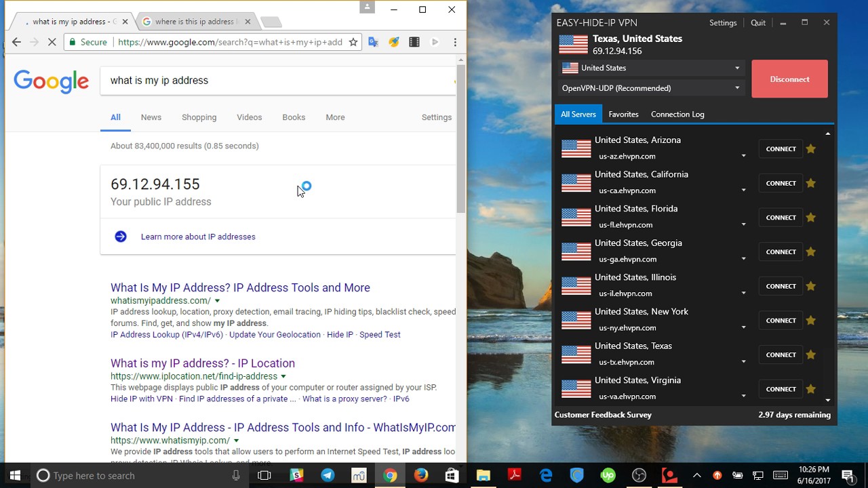Select the All Servers tab

[578, 114]
